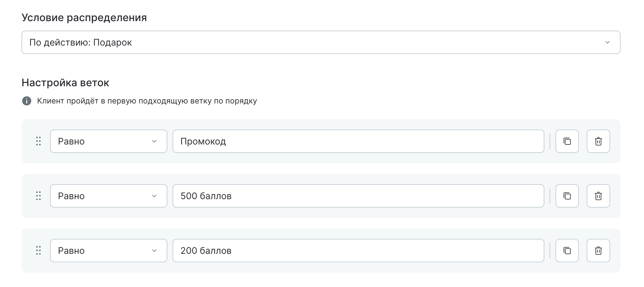Duplicate the Промокод branch
This screenshot has height=287, width=644.
[567, 141]
